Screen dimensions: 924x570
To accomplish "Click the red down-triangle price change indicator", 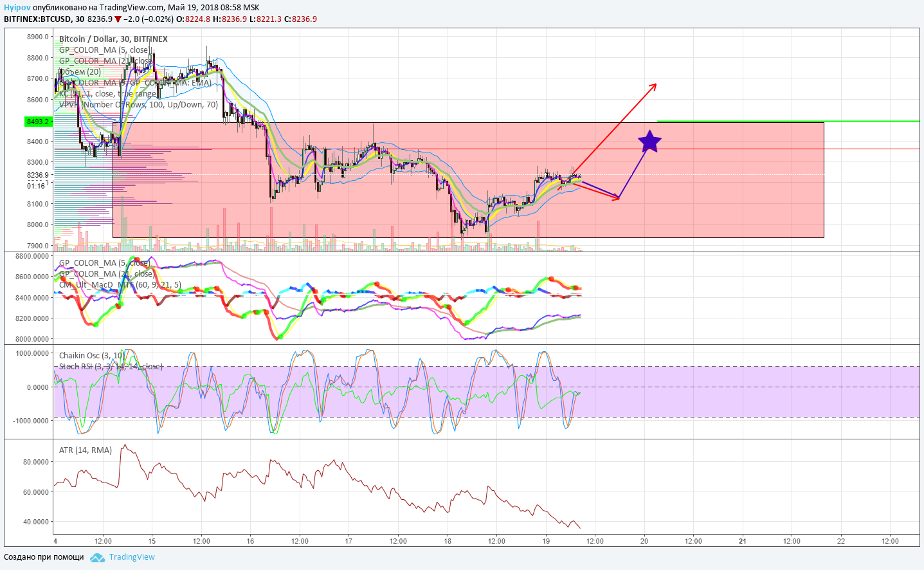I will (x=118, y=19).
